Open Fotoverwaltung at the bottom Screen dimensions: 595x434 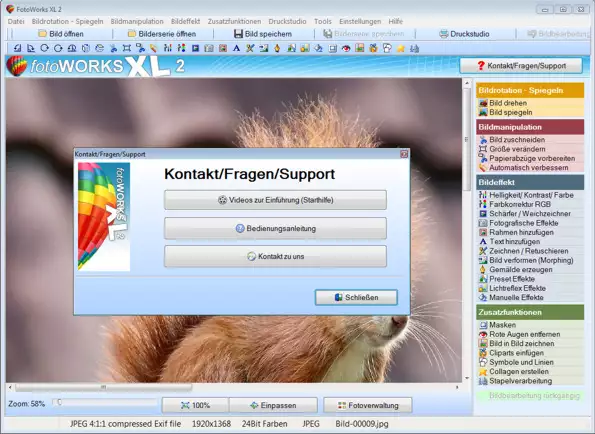tap(368, 405)
